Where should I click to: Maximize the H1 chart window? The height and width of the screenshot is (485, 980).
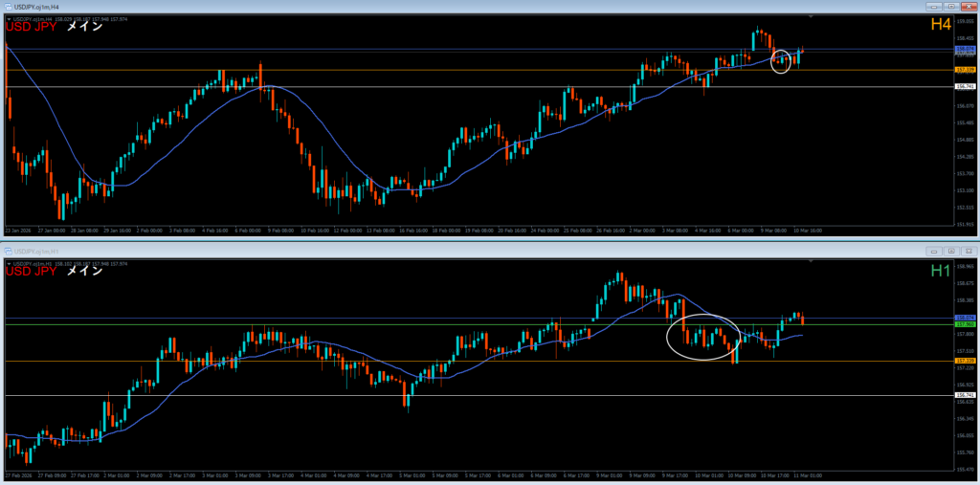click(952, 251)
